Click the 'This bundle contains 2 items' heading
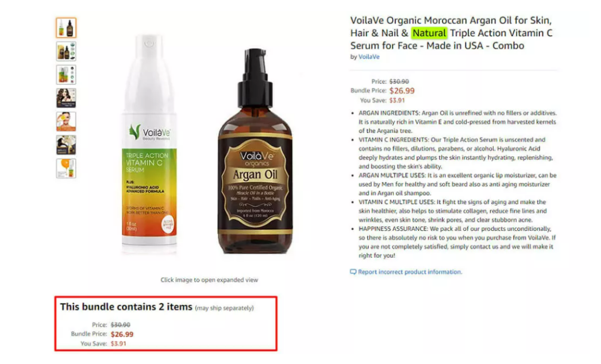The height and width of the screenshot is (364, 601). point(126,307)
